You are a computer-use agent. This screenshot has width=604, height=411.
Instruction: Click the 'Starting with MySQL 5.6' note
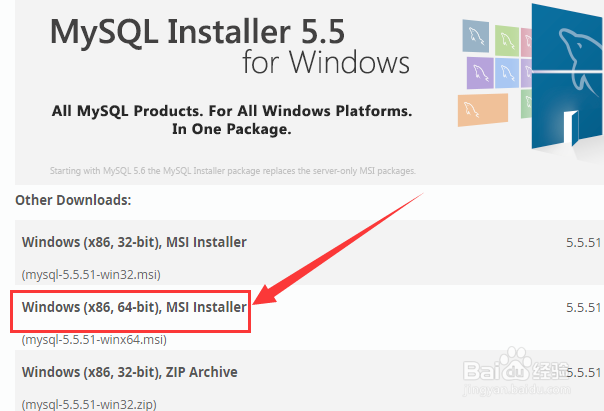[x=233, y=171]
